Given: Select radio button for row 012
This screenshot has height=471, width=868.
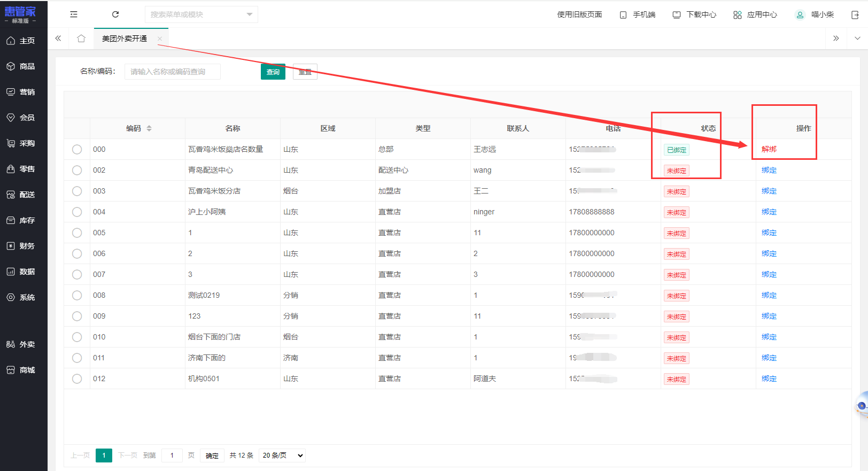Looking at the screenshot, I should (x=77, y=379).
